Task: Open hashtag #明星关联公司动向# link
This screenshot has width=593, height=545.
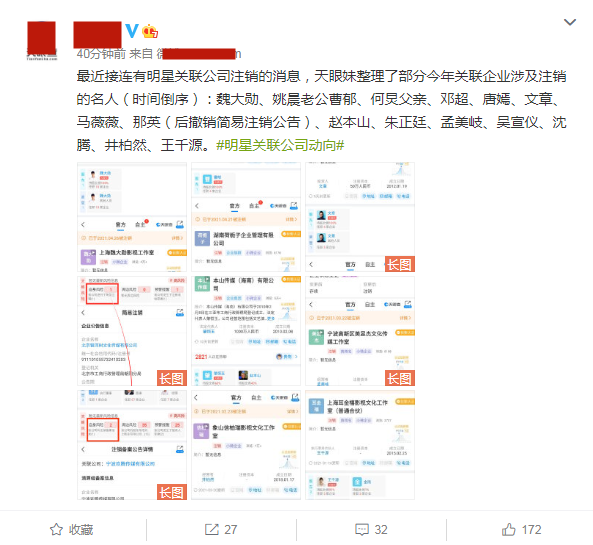Action: point(280,145)
